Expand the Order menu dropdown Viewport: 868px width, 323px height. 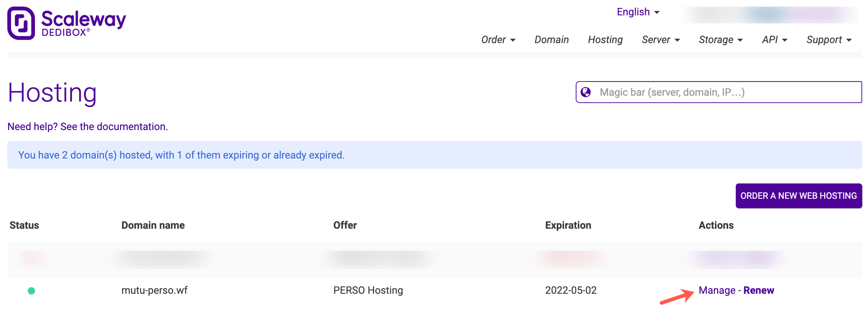[x=498, y=39]
